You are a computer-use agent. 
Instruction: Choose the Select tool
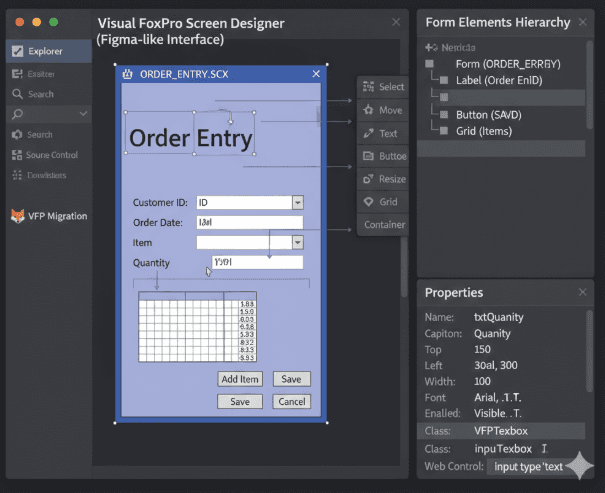[x=383, y=87]
